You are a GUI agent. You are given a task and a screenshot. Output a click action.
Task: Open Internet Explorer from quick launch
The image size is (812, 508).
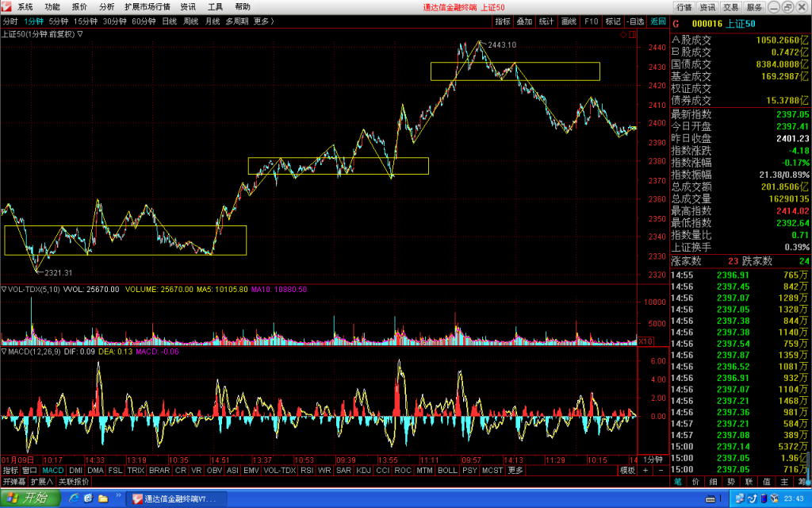pyautogui.click(x=74, y=498)
